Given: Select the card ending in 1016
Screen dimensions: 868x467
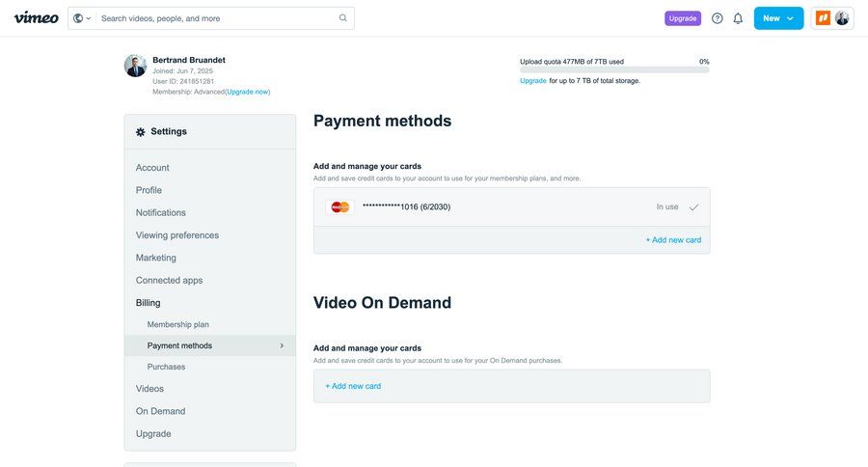Looking at the screenshot, I should [511, 206].
